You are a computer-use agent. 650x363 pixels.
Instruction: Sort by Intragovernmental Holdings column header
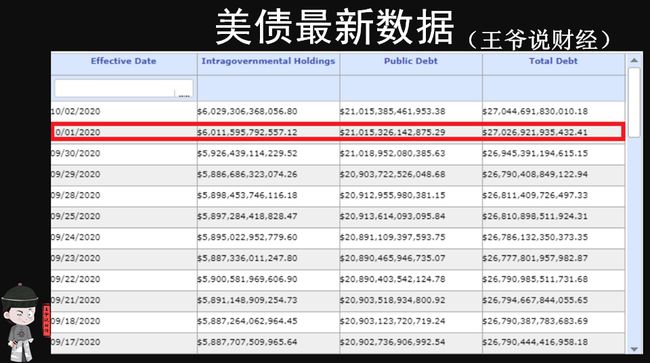(268, 61)
